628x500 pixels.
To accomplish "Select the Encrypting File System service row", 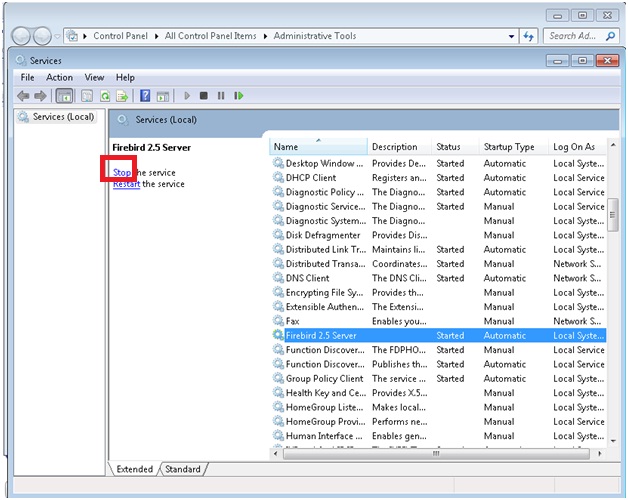I will click(439, 292).
